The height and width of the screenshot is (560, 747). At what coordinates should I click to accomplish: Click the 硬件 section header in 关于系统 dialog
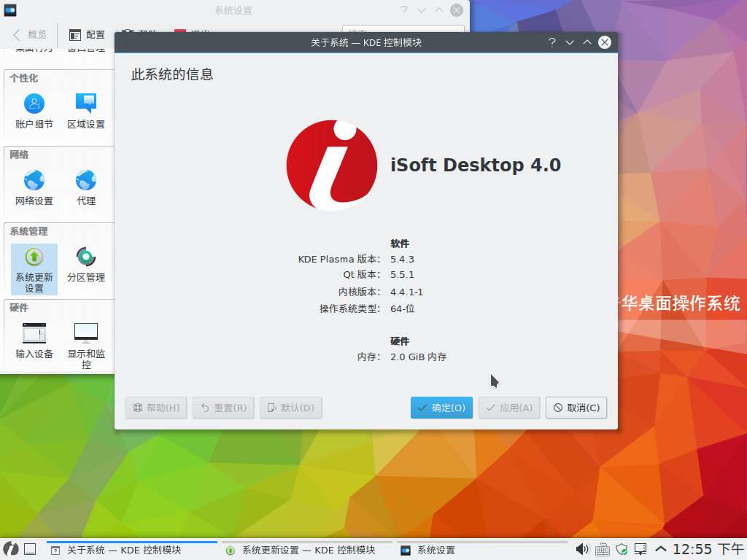pos(400,341)
